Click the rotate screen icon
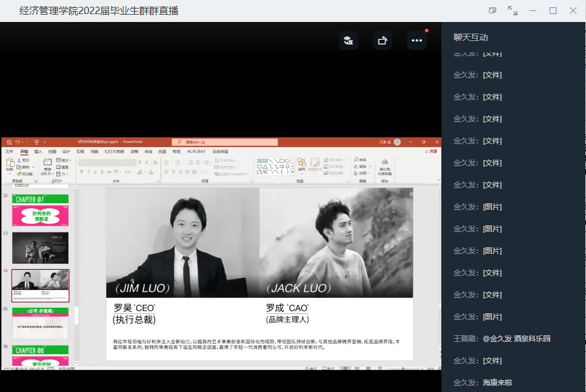The height and width of the screenshot is (392, 586). coord(383,40)
